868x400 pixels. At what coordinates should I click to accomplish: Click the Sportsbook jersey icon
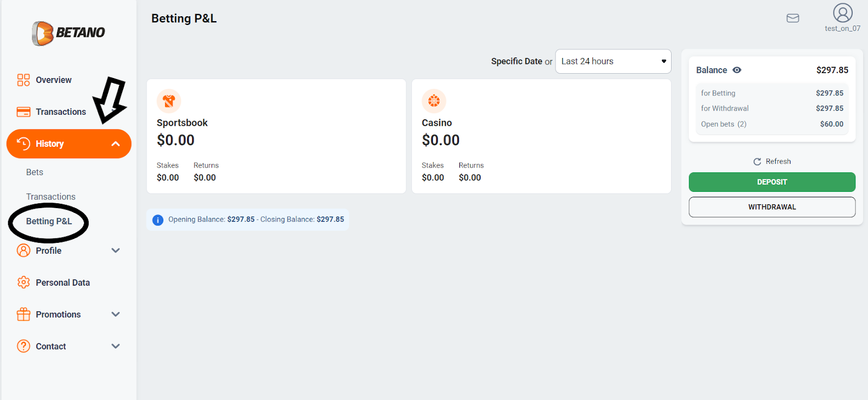169,101
